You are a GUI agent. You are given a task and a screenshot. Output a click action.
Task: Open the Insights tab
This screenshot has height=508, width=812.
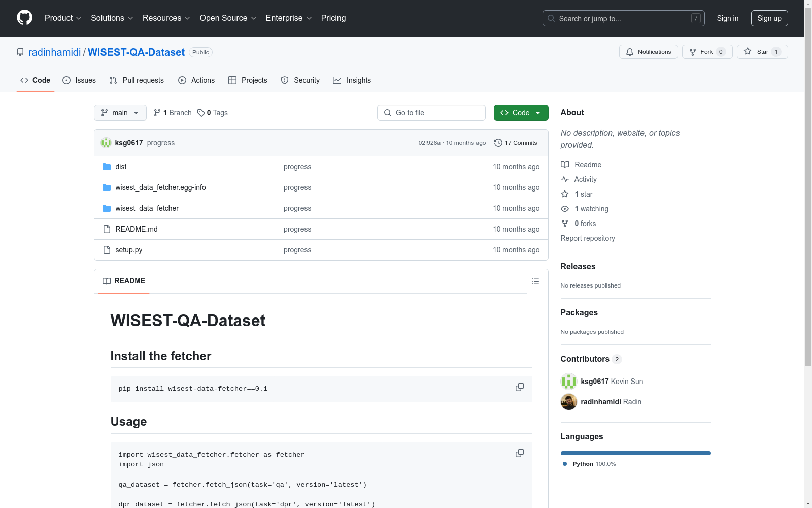point(352,80)
